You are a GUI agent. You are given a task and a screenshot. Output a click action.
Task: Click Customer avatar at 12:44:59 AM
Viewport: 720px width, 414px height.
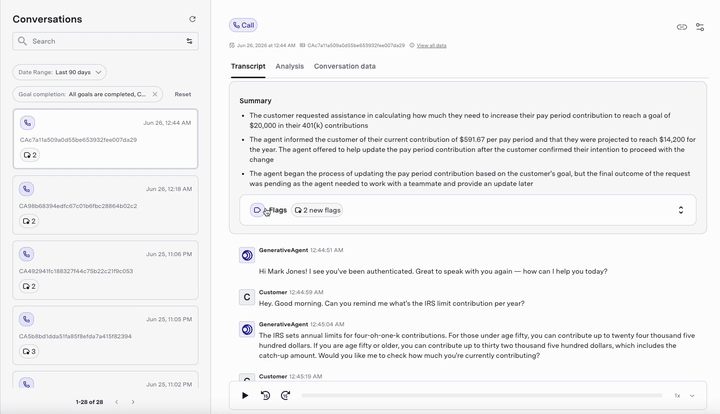[247, 297]
